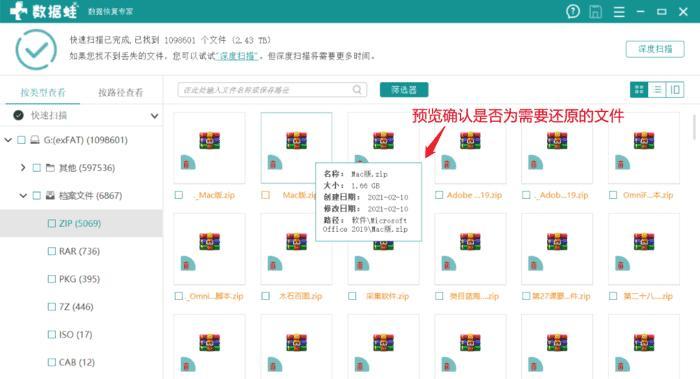Click the 档案文件 (6867) label
The height and width of the screenshot is (379, 700).
coord(90,196)
